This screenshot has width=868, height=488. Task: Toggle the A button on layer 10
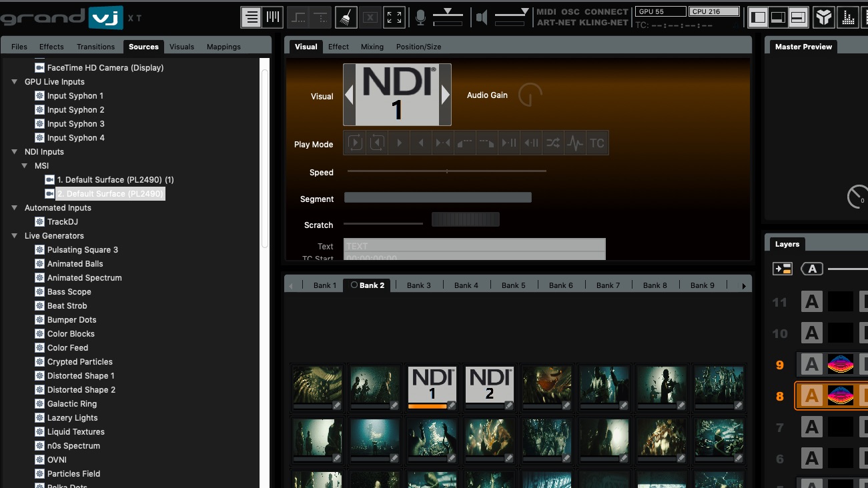[x=812, y=333]
